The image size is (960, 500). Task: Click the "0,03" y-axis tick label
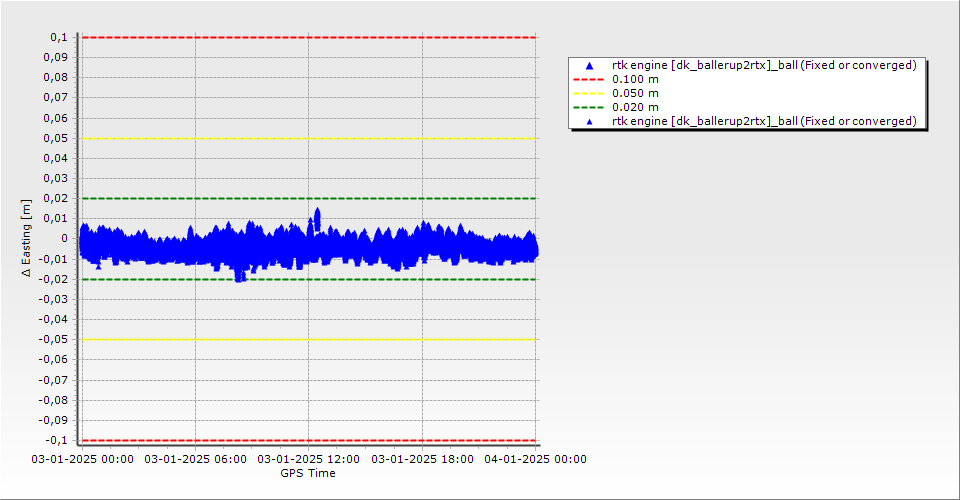56,178
